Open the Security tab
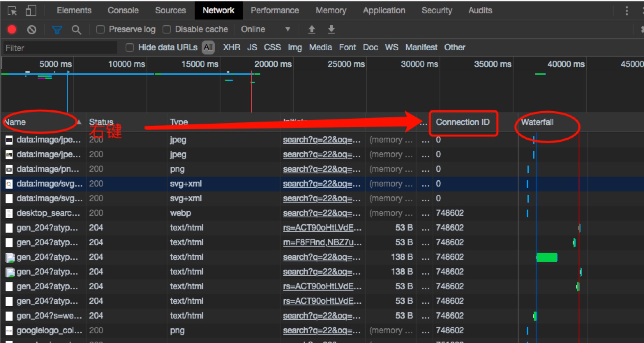644x343 pixels. point(437,10)
